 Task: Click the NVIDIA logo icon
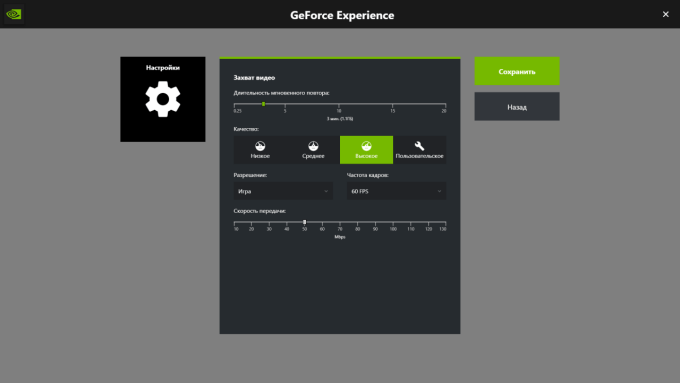pyautogui.click(x=14, y=14)
